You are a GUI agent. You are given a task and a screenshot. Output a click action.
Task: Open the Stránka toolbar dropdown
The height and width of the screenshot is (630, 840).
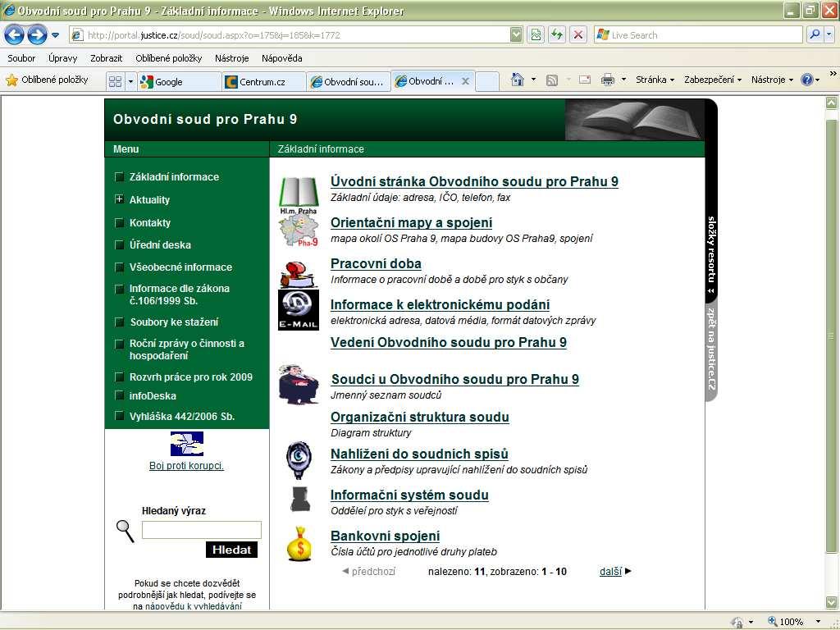655,80
